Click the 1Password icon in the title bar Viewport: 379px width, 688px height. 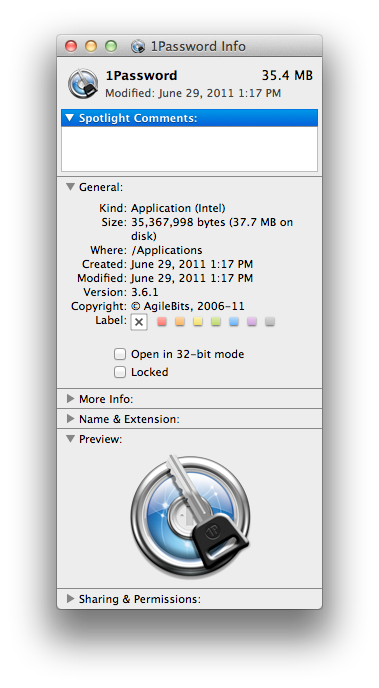pyautogui.click(x=138, y=46)
